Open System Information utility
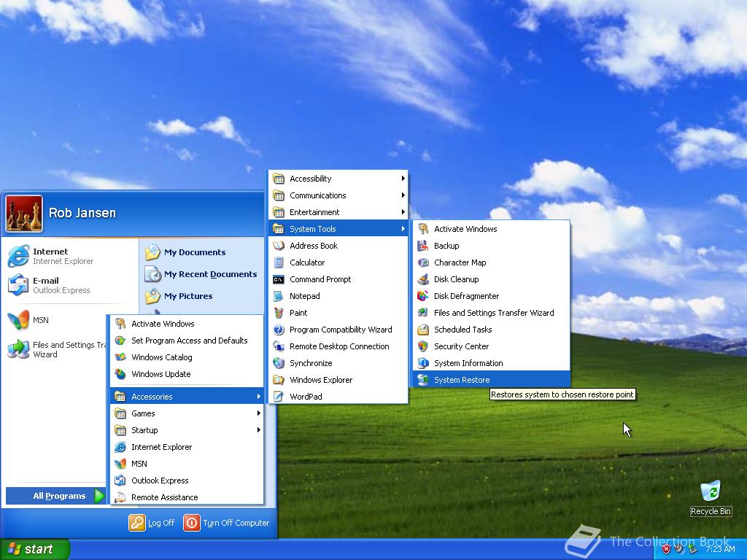The width and height of the screenshot is (747, 560). pyautogui.click(x=491, y=363)
